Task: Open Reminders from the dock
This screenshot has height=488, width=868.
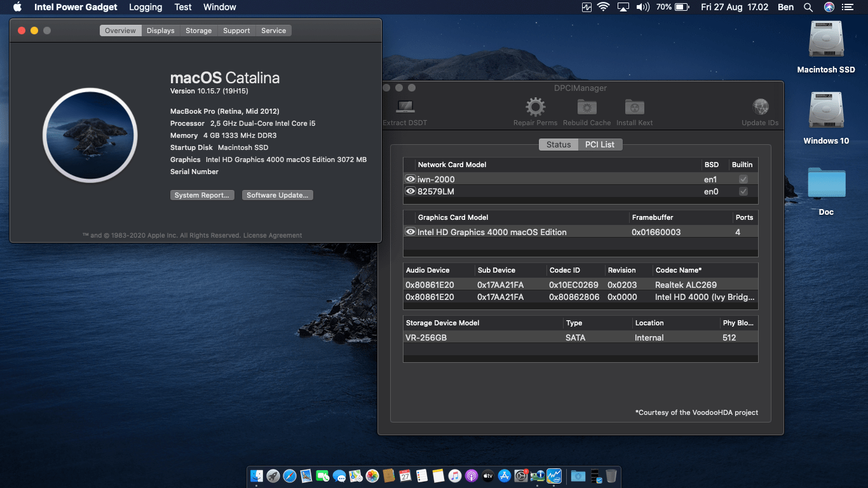Action: click(422, 475)
